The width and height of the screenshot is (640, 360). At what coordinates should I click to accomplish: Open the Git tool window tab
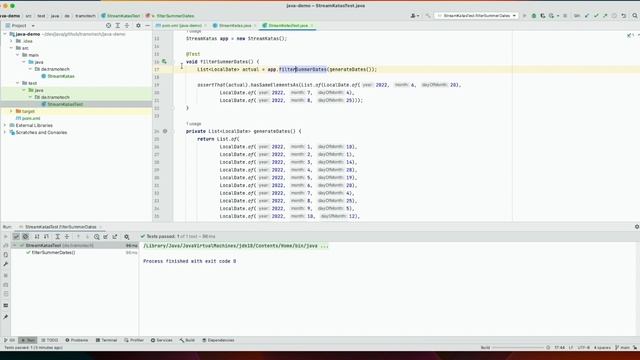[x=9, y=340]
